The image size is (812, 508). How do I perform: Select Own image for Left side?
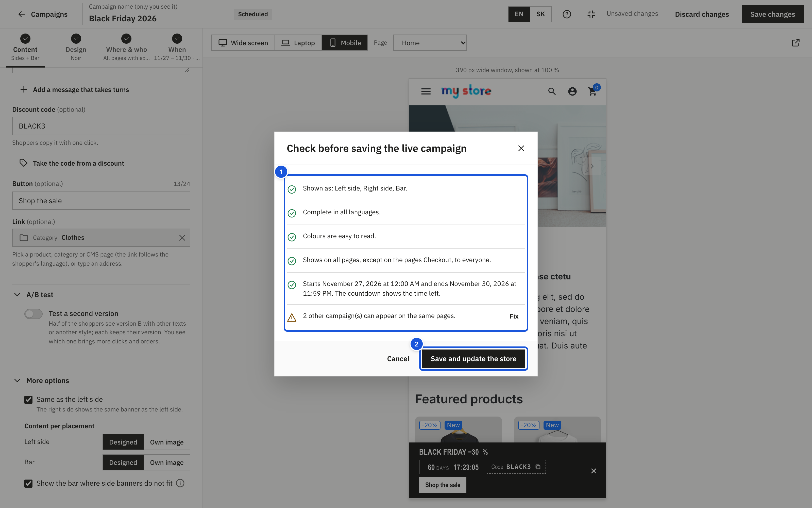[167, 442]
